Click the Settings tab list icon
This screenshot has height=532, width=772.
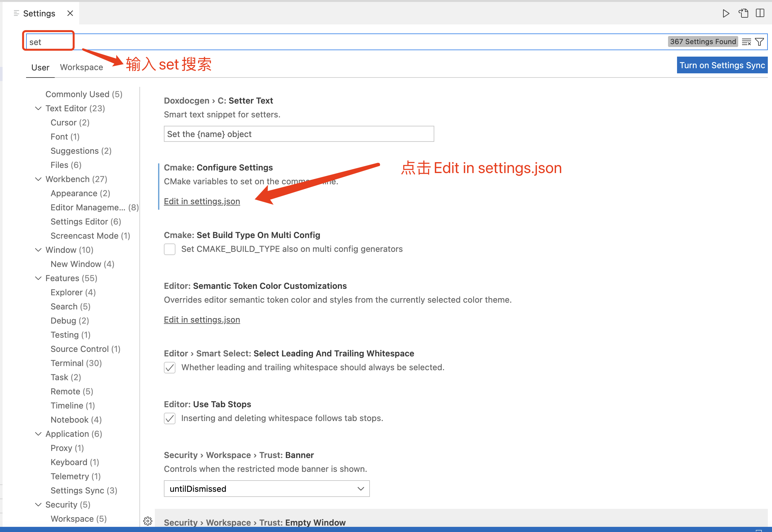coord(16,13)
